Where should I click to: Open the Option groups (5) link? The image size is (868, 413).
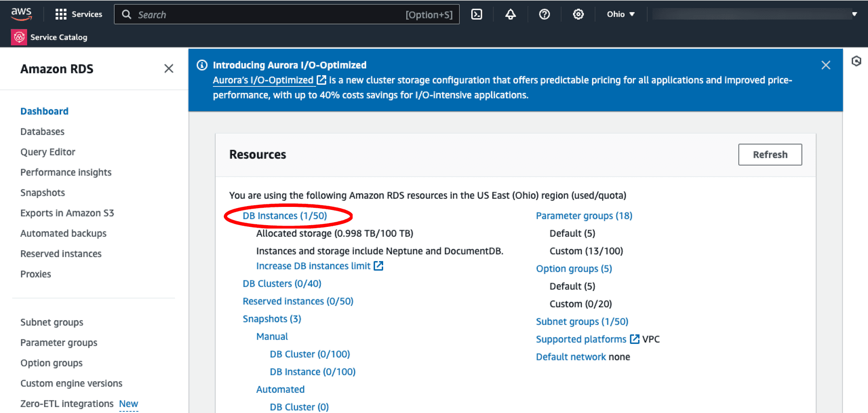pyautogui.click(x=574, y=268)
